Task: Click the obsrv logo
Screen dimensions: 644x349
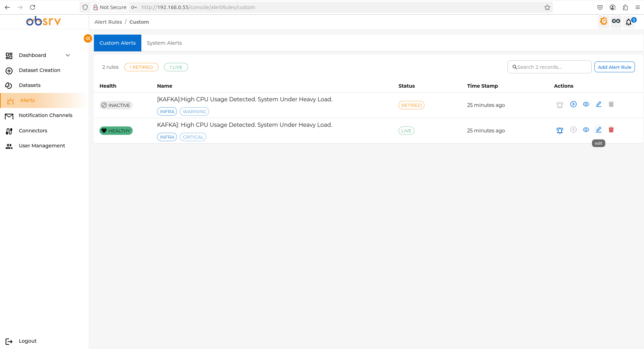Action: pyautogui.click(x=44, y=21)
